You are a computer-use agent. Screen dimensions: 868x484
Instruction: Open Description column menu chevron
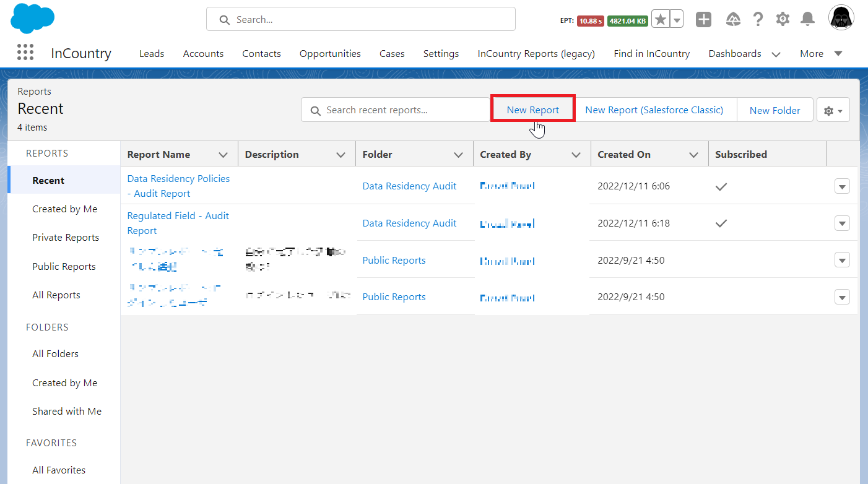tap(341, 155)
